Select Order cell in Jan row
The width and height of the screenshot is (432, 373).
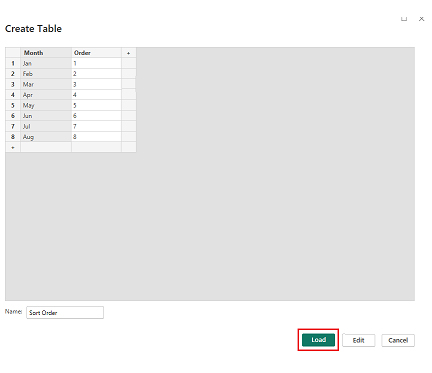[x=96, y=63]
